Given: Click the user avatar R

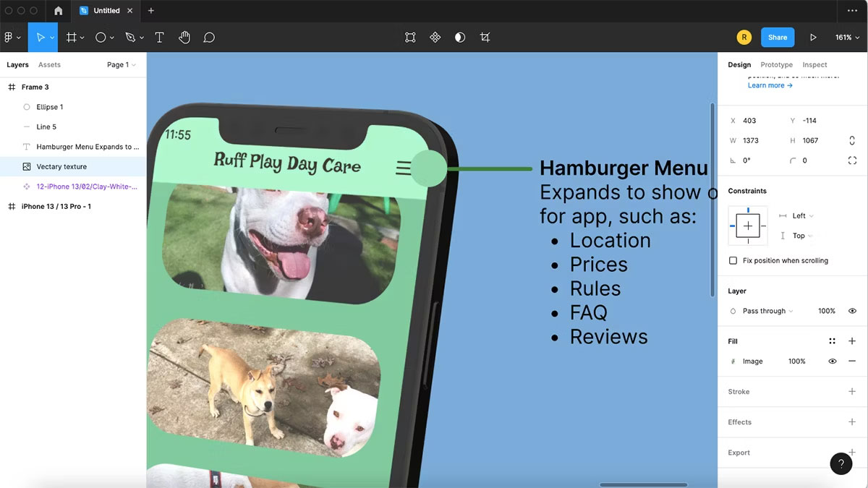Looking at the screenshot, I should 744,38.
